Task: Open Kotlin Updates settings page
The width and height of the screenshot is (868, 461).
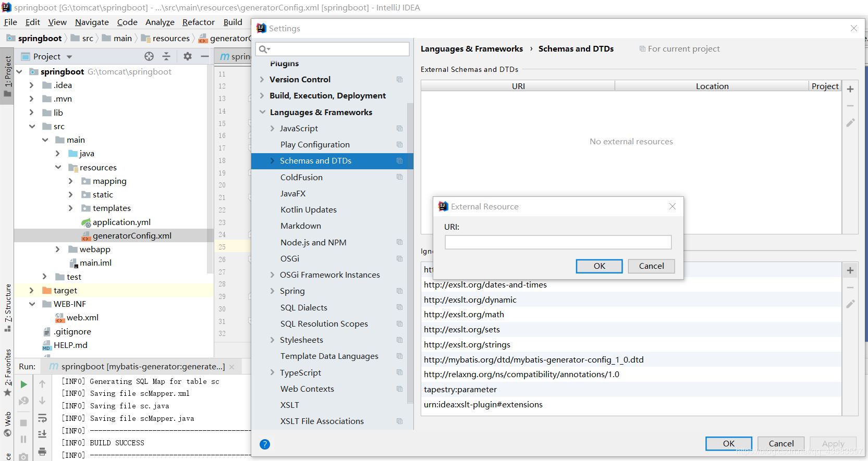Action: (x=309, y=210)
